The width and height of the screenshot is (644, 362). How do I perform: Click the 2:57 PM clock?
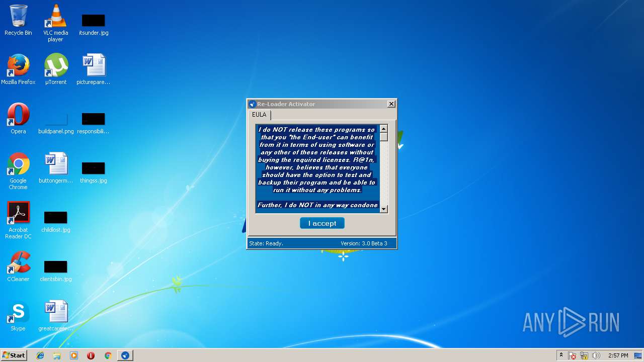pyautogui.click(x=618, y=355)
